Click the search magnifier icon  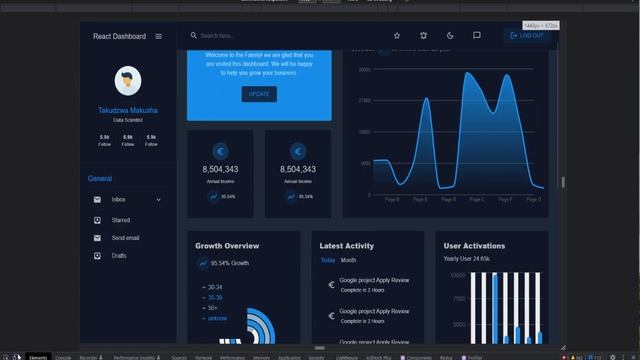pos(194,36)
